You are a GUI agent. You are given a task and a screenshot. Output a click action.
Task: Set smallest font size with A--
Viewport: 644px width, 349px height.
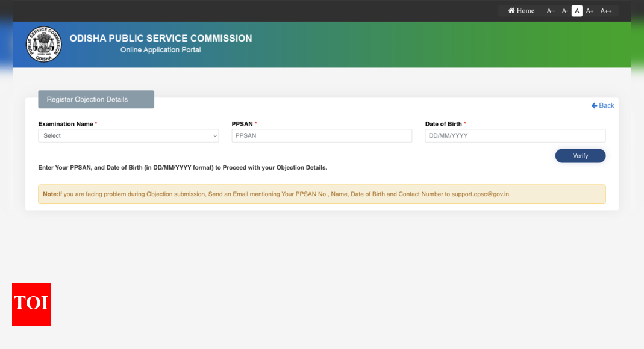coord(551,11)
